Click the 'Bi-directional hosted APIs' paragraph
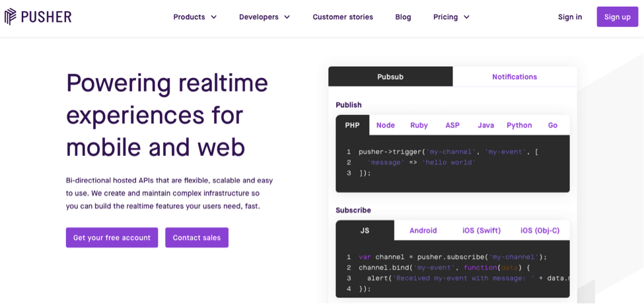Viewport: 644px width, 304px height. pos(169,194)
